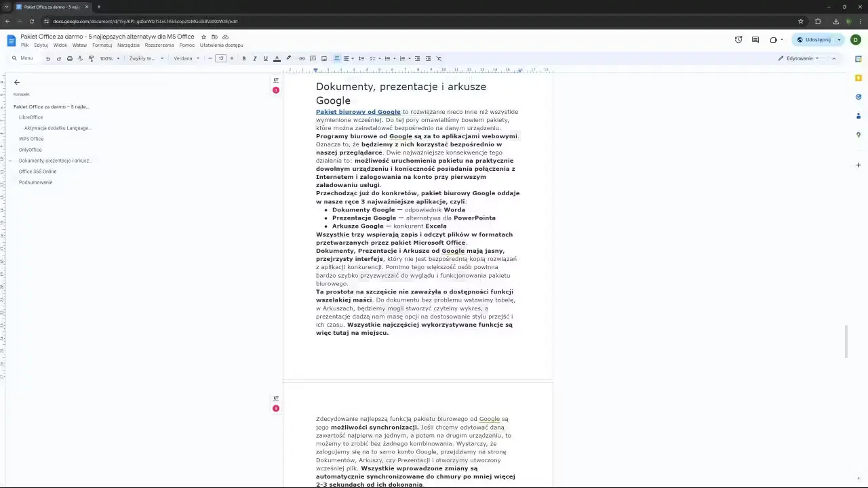This screenshot has height=488, width=868.
Task: Toggle underline formatting
Action: coord(265,58)
